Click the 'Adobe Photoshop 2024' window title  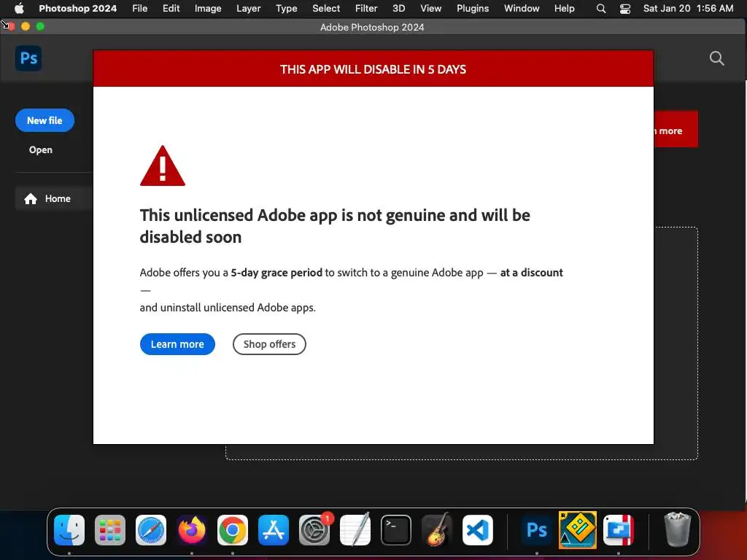372,27
